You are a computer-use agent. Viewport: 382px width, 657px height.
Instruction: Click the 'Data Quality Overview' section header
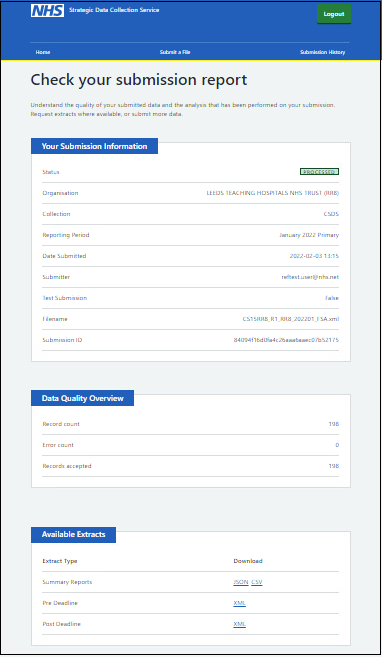click(x=83, y=398)
